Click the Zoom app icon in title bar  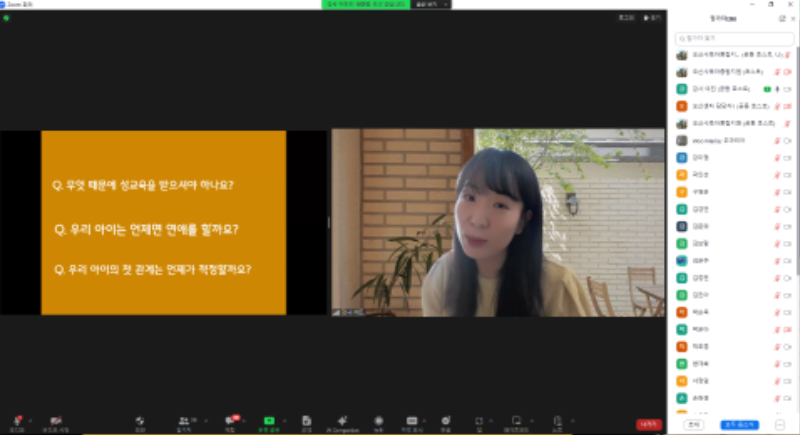3,4
